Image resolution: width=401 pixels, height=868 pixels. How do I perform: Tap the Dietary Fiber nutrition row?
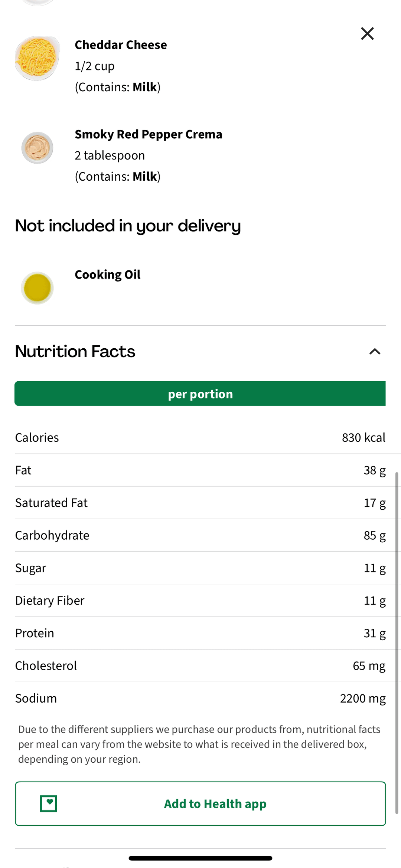click(200, 601)
